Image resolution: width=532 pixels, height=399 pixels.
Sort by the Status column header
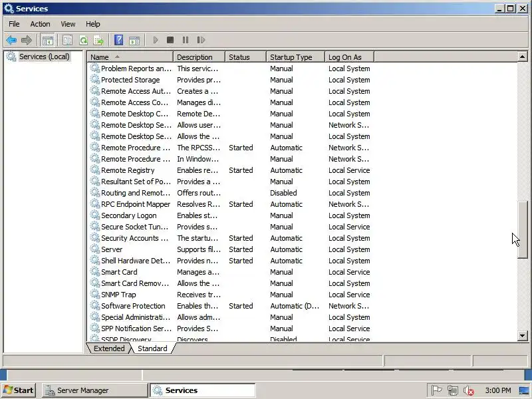pyautogui.click(x=245, y=57)
